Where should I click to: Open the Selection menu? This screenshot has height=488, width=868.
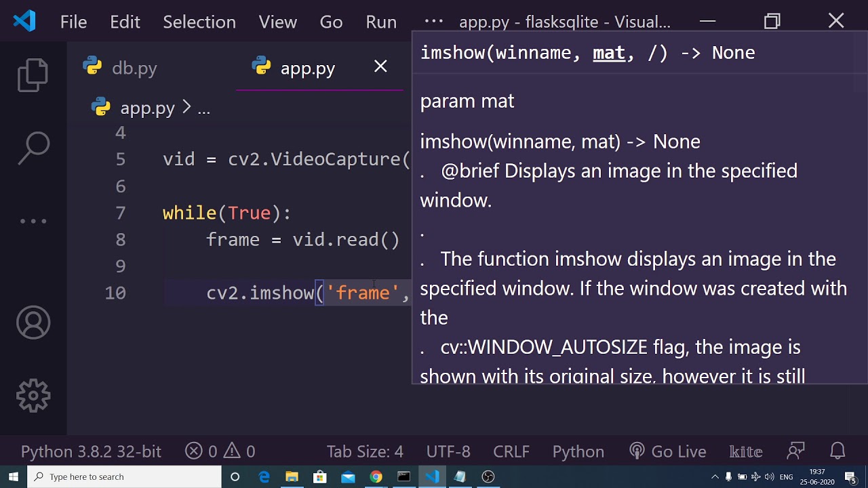click(x=199, y=22)
